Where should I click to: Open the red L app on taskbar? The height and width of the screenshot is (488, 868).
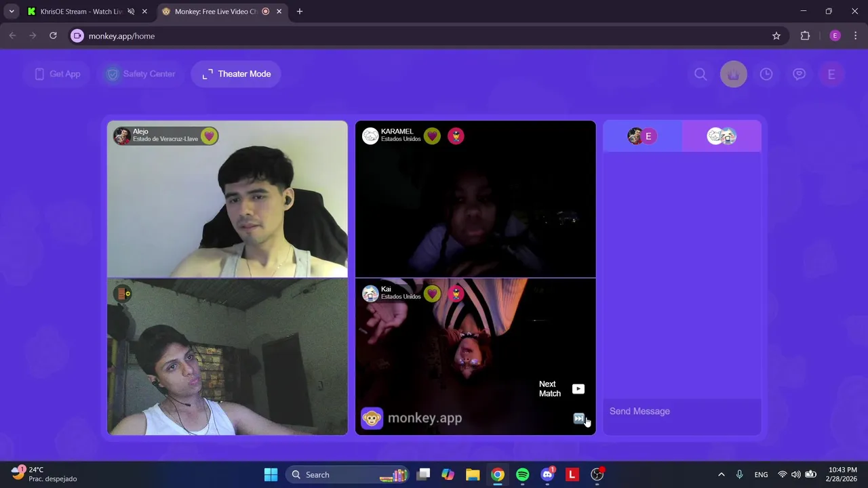572,474
